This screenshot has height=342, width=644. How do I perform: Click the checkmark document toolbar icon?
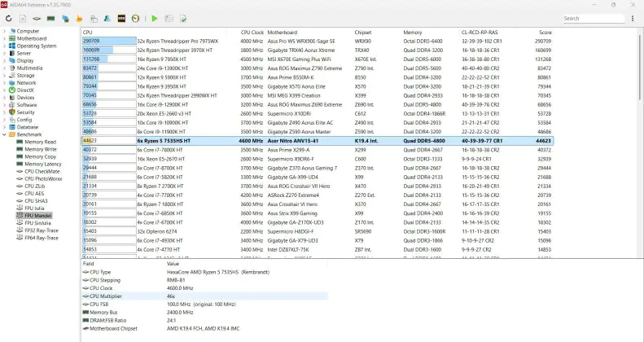point(183,19)
